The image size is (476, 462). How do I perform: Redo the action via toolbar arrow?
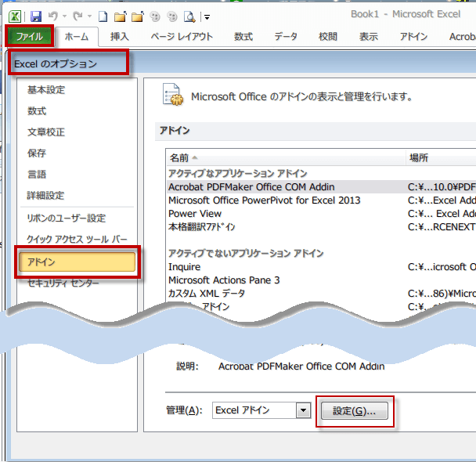click(x=78, y=16)
